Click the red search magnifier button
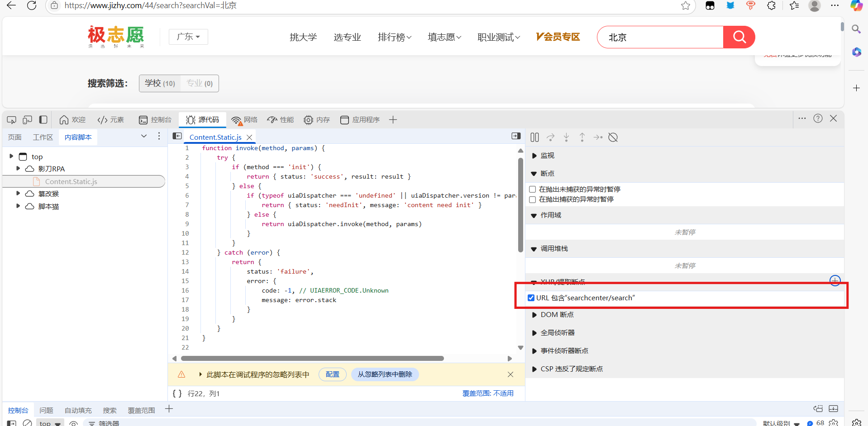Image resolution: width=868 pixels, height=426 pixels. [x=739, y=37]
